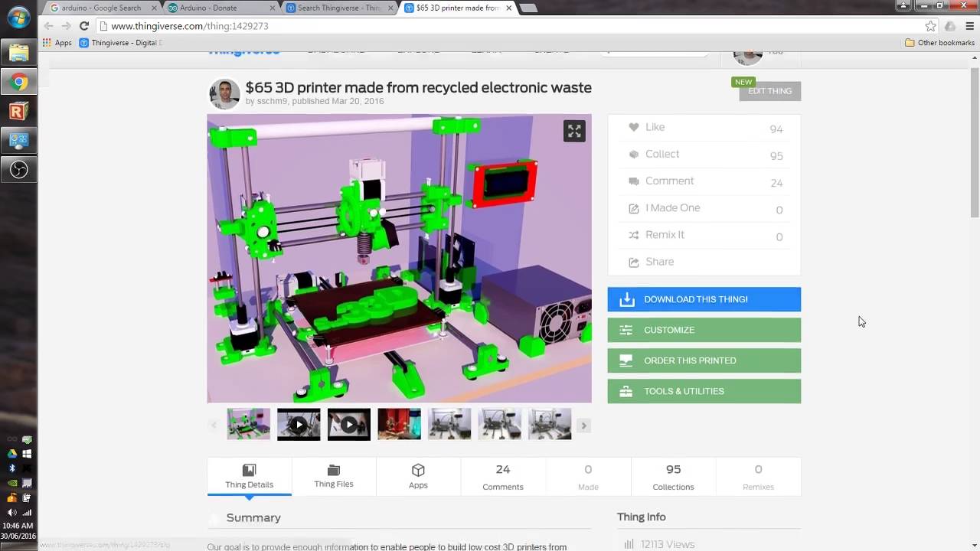Screen dimensions: 980x551
Task: Open Other bookmarks folder
Action: [939, 43]
